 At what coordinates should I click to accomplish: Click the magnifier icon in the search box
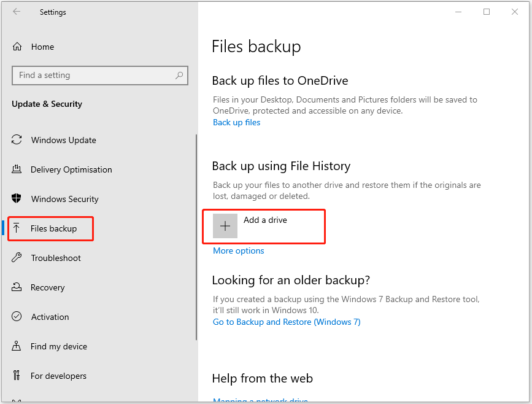point(179,76)
